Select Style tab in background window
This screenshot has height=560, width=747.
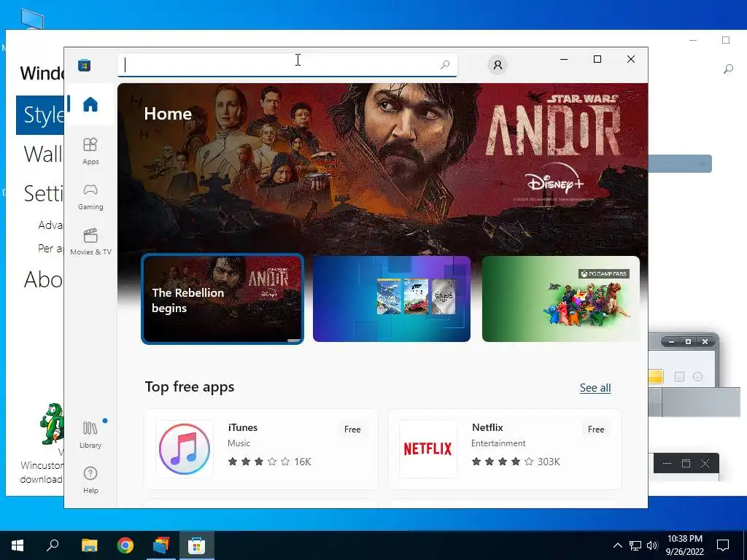click(40, 114)
